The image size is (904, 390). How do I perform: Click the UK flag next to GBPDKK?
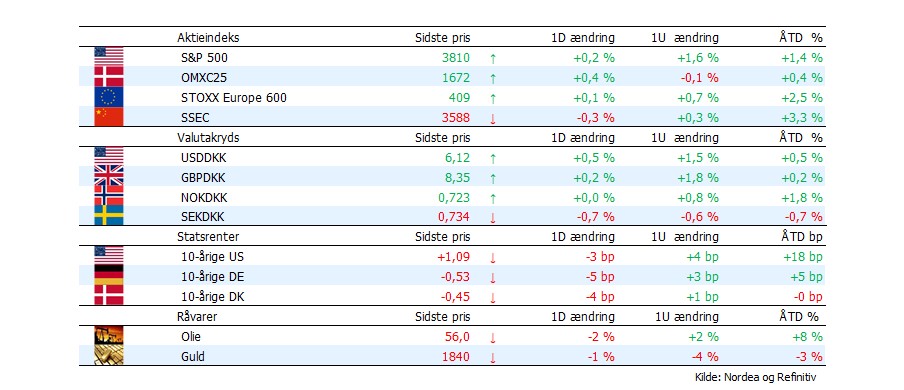pyautogui.click(x=109, y=176)
